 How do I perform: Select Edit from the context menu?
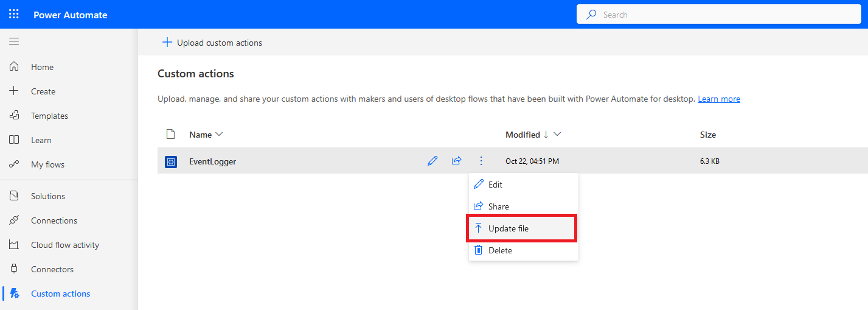495,185
